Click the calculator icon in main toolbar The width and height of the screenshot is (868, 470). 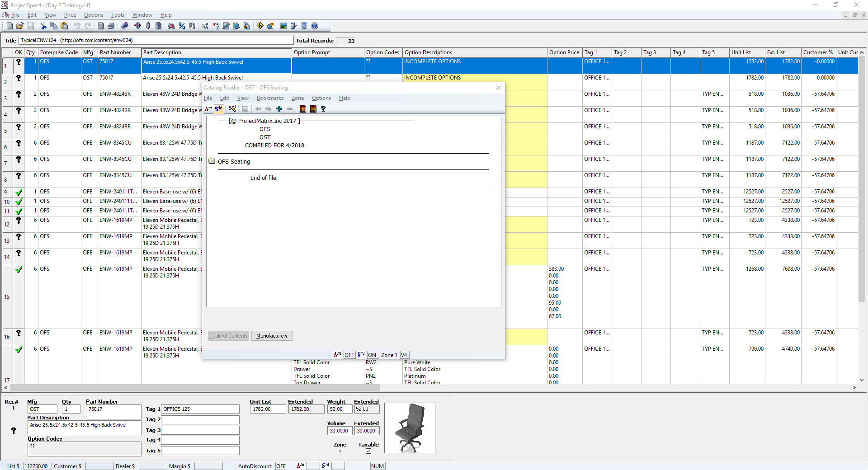tap(304, 26)
